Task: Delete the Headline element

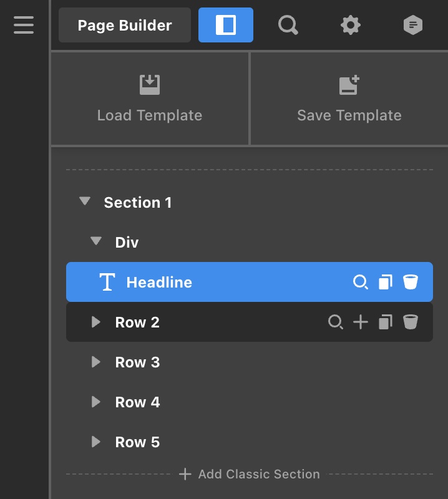Action: [410, 283]
